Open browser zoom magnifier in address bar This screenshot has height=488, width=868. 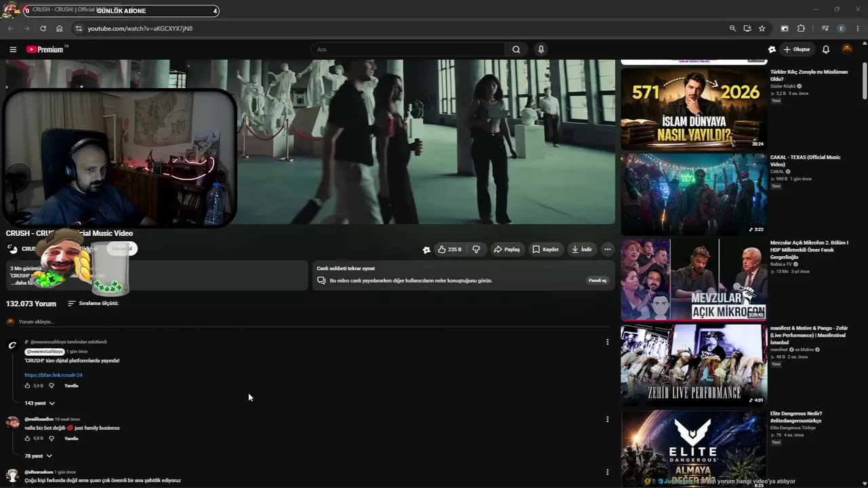[x=732, y=28]
